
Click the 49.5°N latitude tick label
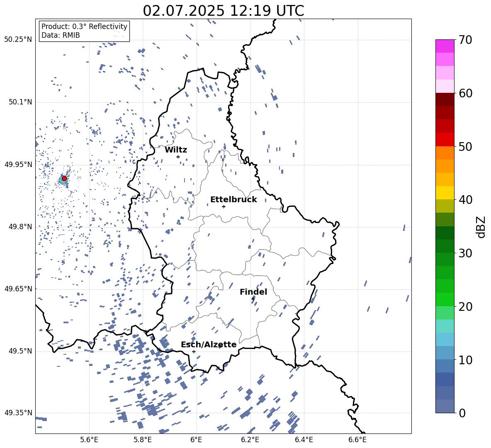click(x=20, y=351)
